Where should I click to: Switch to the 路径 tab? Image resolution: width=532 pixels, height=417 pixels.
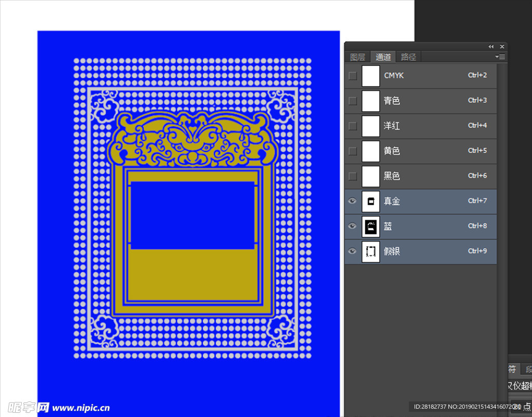408,57
